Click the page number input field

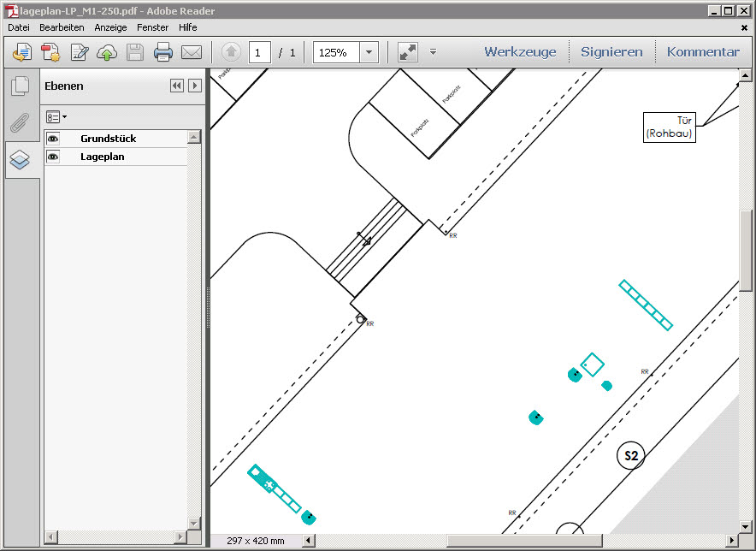tap(259, 52)
